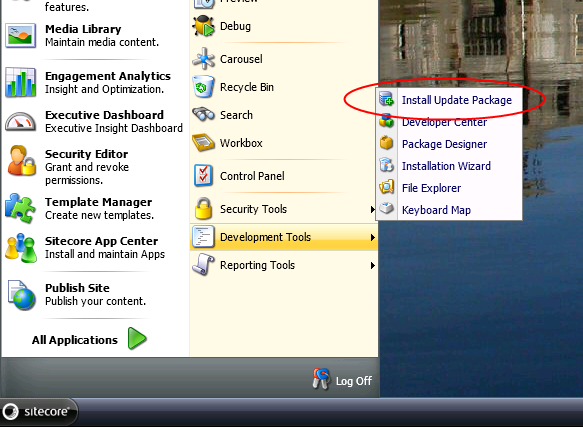This screenshot has width=583, height=427.
Task: Open the Debug menu item
Action: [284, 26]
